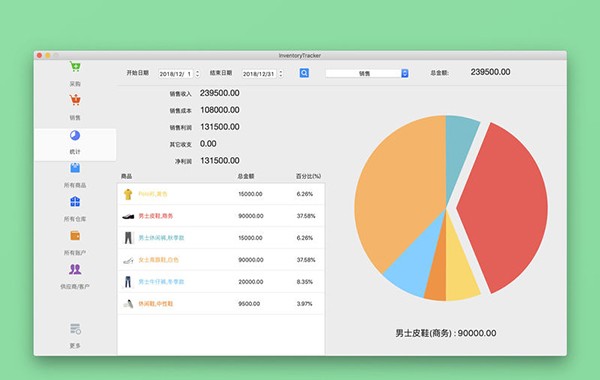Open 所有账户 all accounts wallet icon
Image resolution: width=600 pixels, height=380 pixels.
coord(75,236)
